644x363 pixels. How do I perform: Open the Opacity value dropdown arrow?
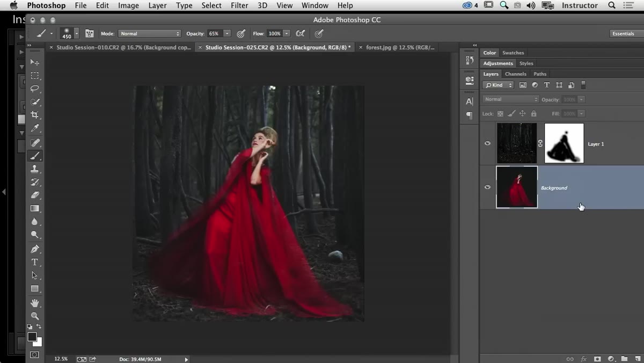click(x=227, y=33)
